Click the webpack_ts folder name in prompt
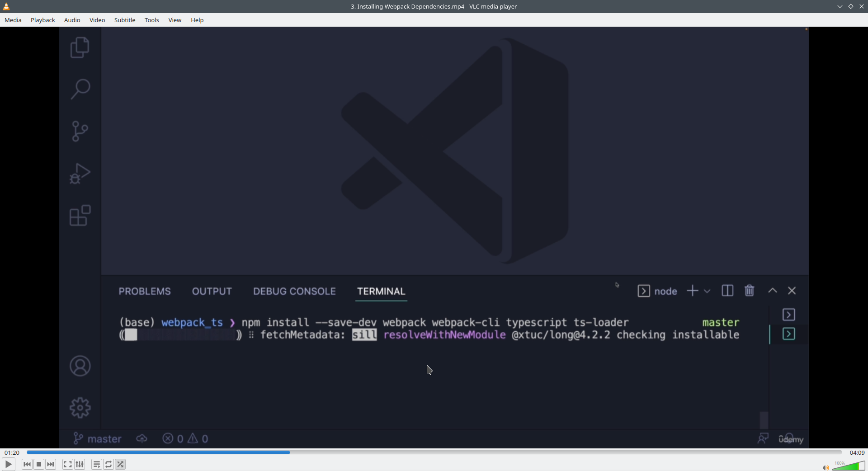868x471 pixels. click(192, 322)
